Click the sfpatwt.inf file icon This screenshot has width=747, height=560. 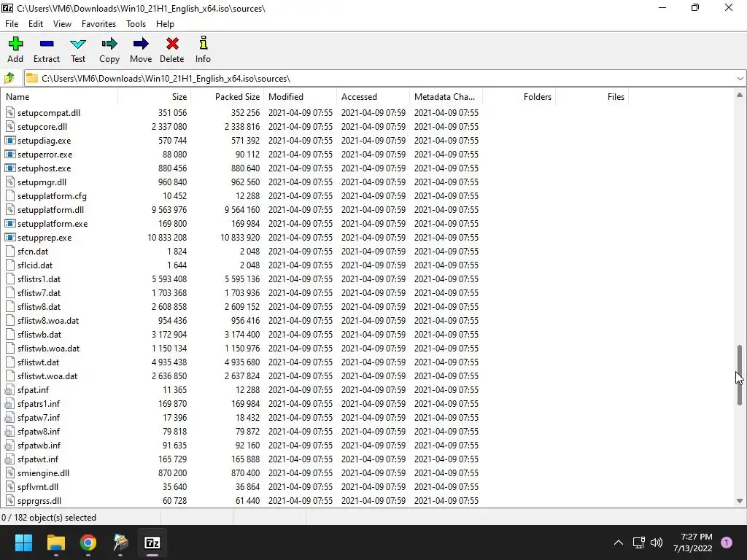point(10,459)
